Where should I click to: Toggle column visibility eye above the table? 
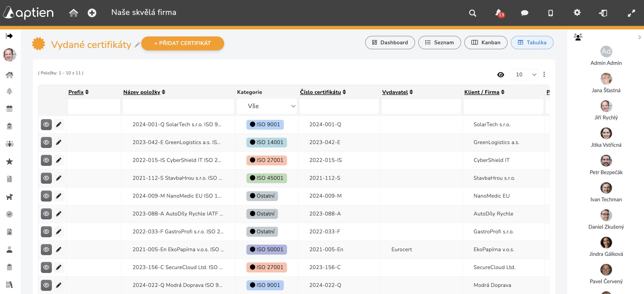(500, 74)
